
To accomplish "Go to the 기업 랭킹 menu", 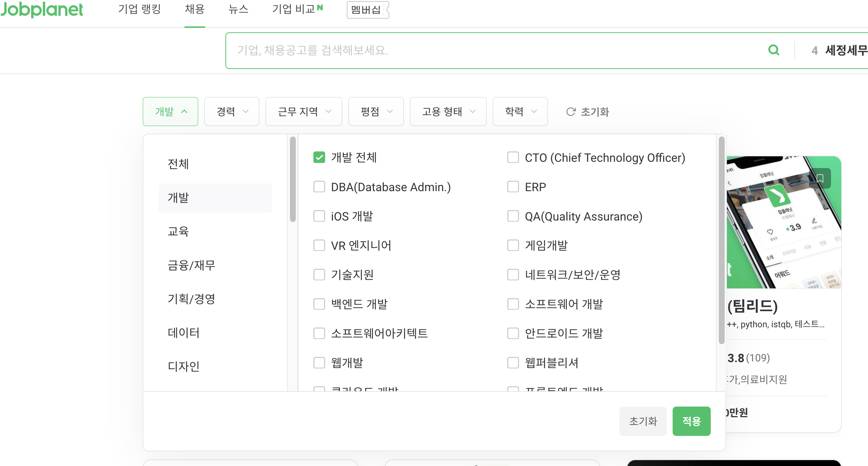I will 139,10.
